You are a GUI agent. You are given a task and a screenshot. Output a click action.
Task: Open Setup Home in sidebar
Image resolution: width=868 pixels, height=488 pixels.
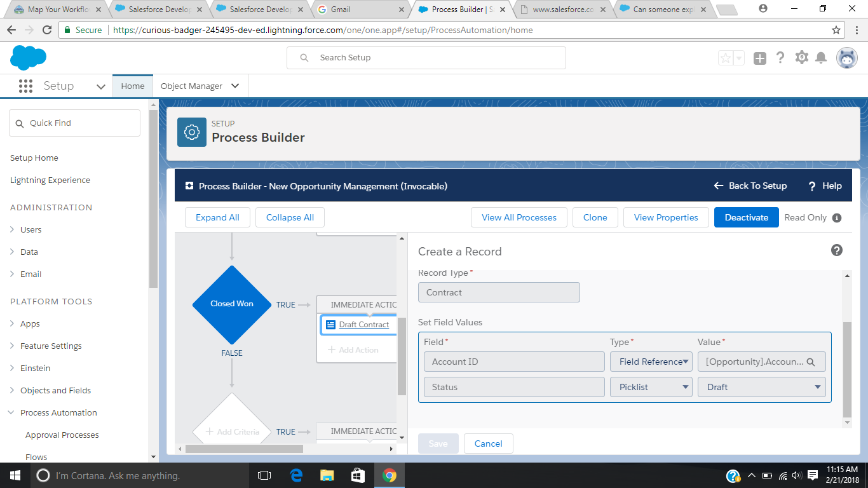(x=34, y=158)
